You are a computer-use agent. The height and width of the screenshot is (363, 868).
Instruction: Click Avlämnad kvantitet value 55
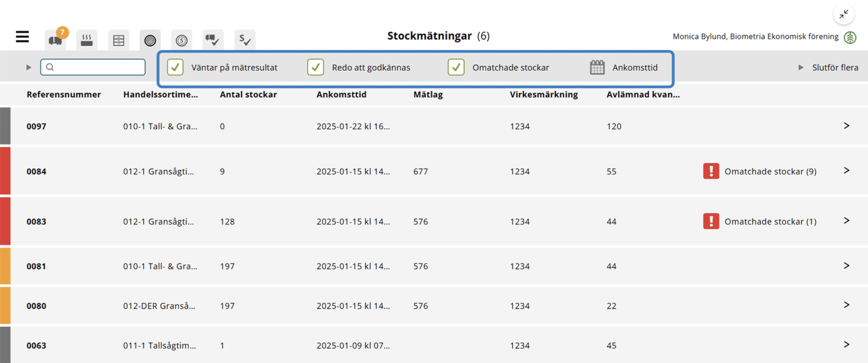pos(611,171)
